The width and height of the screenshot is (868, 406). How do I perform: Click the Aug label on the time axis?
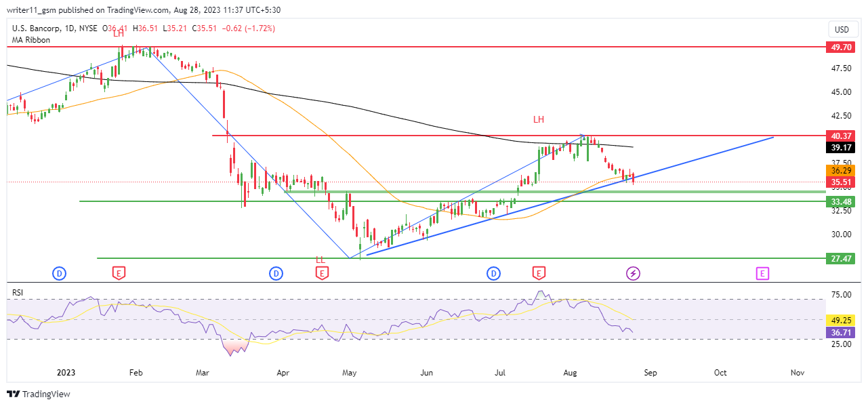pos(570,373)
